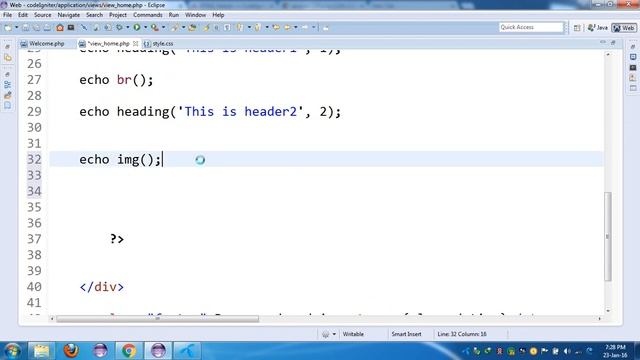Switch to the Web perspective
The width and height of the screenshot is (640, 360).
coord(624,28)
